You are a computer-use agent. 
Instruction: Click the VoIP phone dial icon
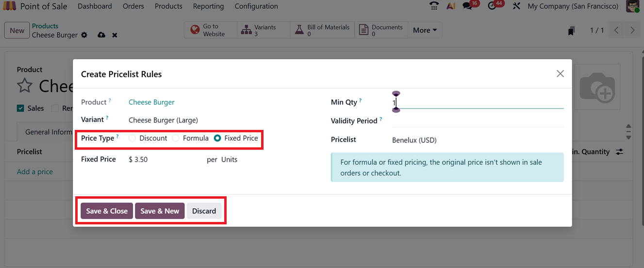pyautogui.click(x=434, y=6)
